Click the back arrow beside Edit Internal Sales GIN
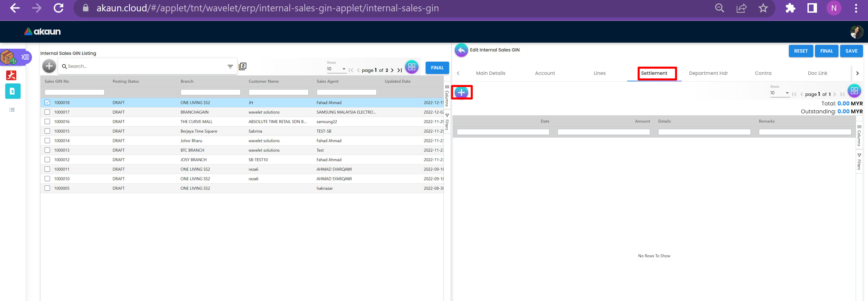Image resolution: width=868 pixels, height=301 pixels. pos(461,50)
